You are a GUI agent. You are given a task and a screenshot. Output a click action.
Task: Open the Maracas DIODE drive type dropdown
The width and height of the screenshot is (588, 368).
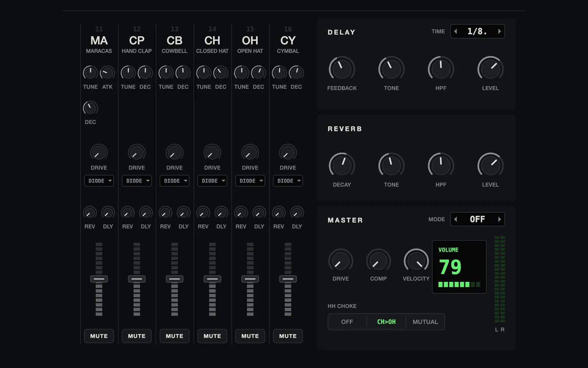point(99,181)
